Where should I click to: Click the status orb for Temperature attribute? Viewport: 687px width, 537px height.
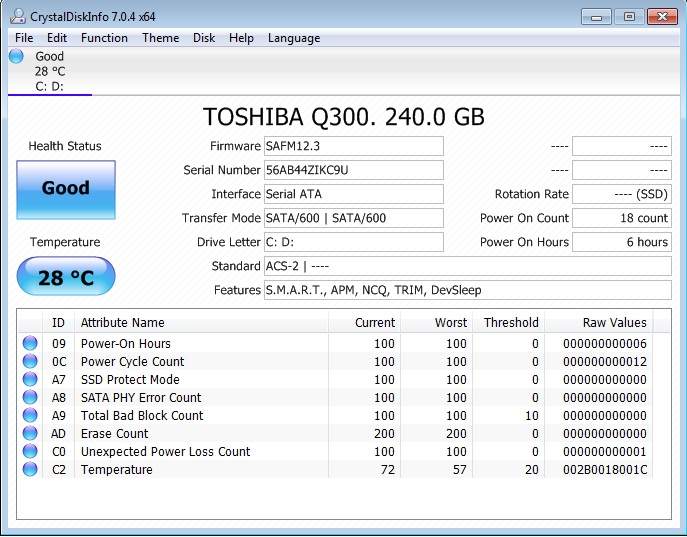point(30,469)
